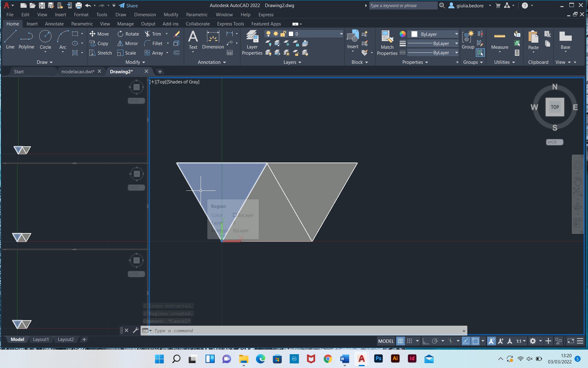
Task: Click the Shades of Gray visual style label
Action: coord(183,82)
